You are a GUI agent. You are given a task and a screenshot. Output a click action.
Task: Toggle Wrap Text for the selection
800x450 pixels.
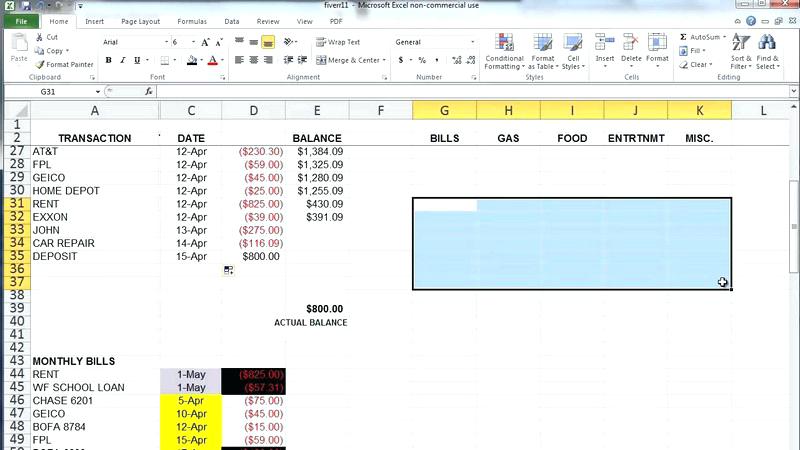[x=337, y=42]
